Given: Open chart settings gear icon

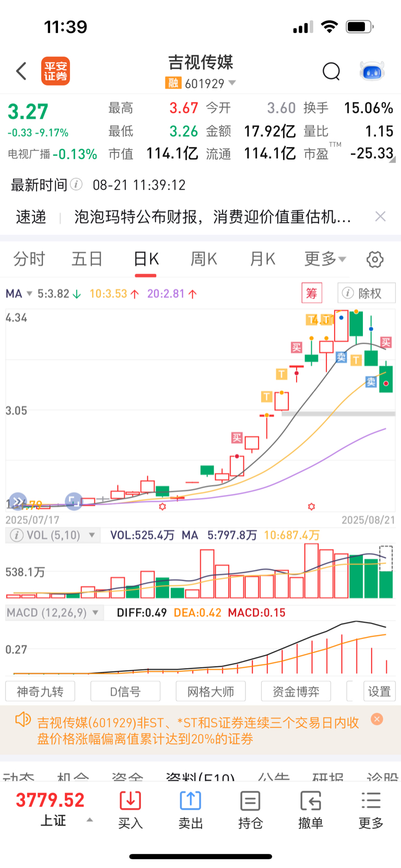Looking at the screenshot, I should tap(375, 259).
